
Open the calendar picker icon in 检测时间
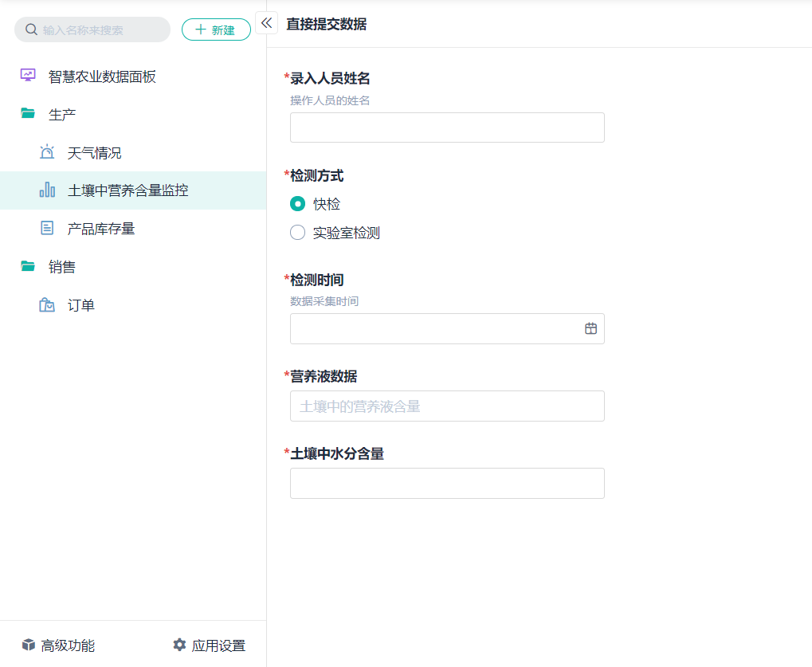(x=590, y=328)
